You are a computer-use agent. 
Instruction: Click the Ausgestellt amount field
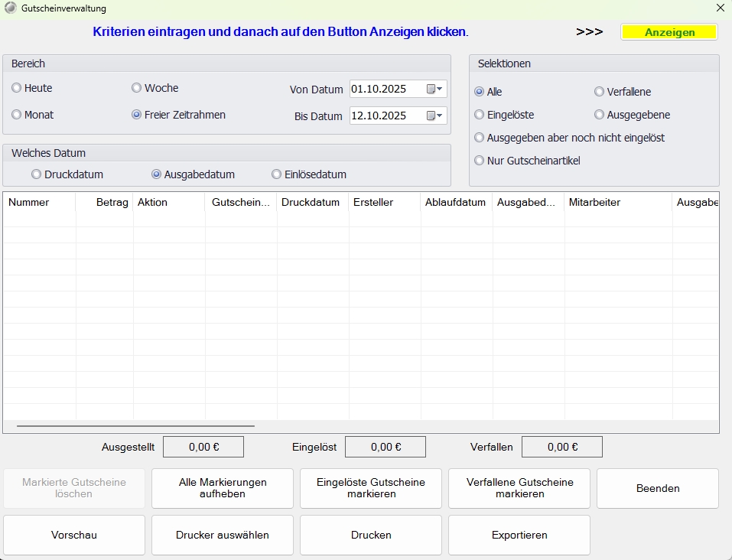(x=203, y=447)
